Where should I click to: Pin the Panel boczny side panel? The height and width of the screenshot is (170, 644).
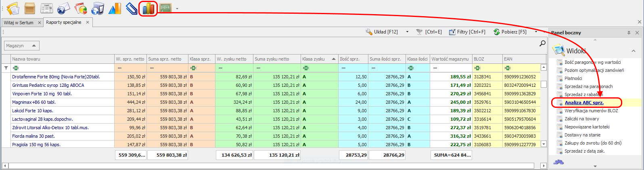point(629,33)
